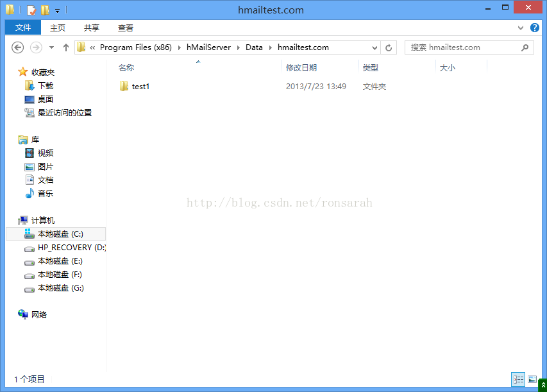Open the 文档 library
This screenshot has height=392, width=547.
click(46, 180)
